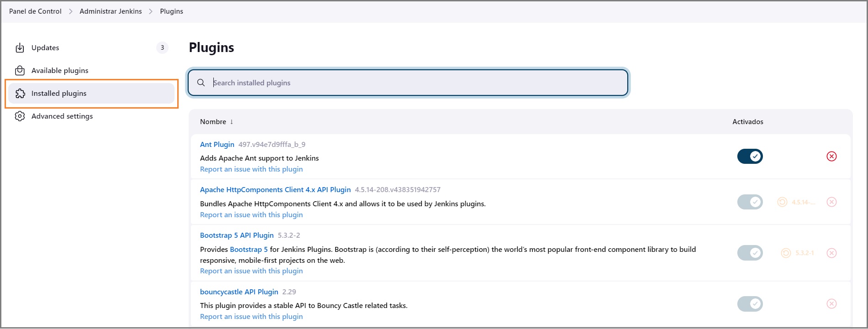Report an issue with Bootstrap 5 plugin

[251, 271]
